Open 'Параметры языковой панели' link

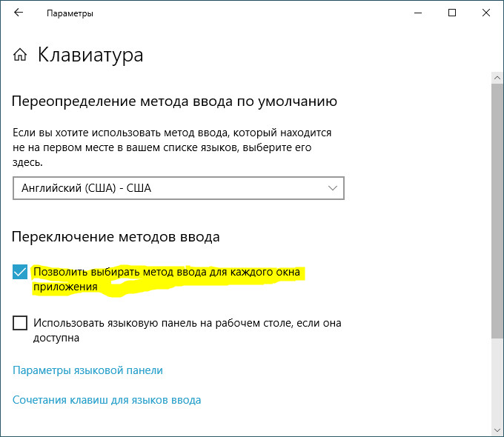87,370
